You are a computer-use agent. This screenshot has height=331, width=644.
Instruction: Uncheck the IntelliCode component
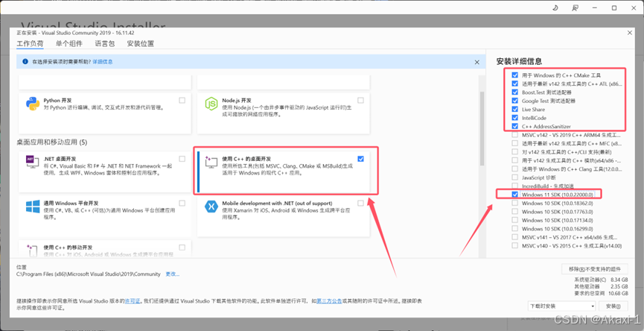point(515,118)
